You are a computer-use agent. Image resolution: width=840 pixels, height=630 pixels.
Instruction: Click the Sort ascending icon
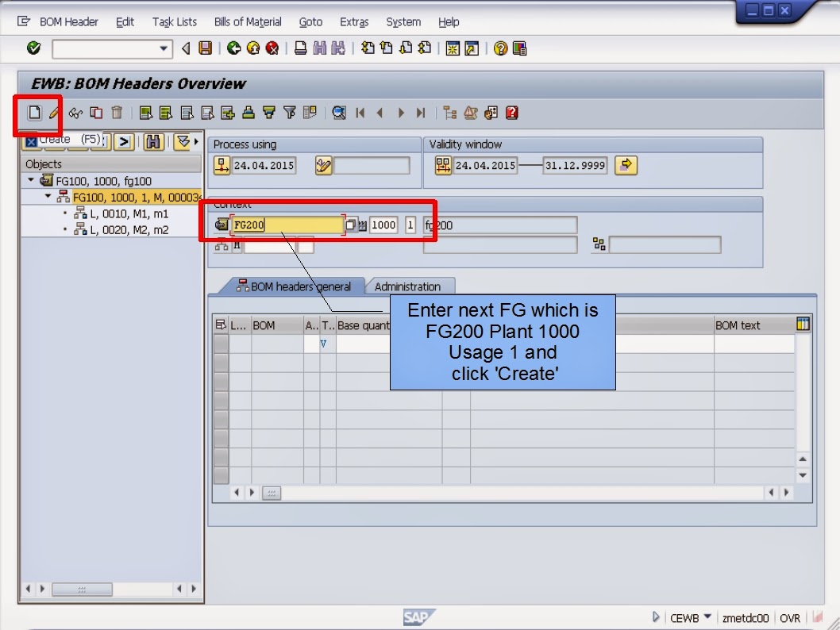268,113
